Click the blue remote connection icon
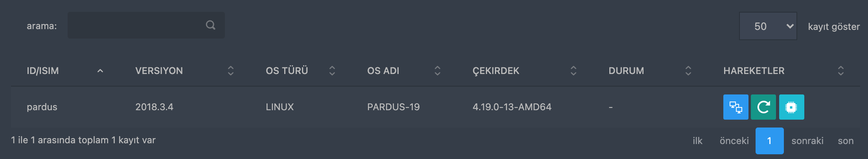Screen dimensions: 868x159 (736, 107)
